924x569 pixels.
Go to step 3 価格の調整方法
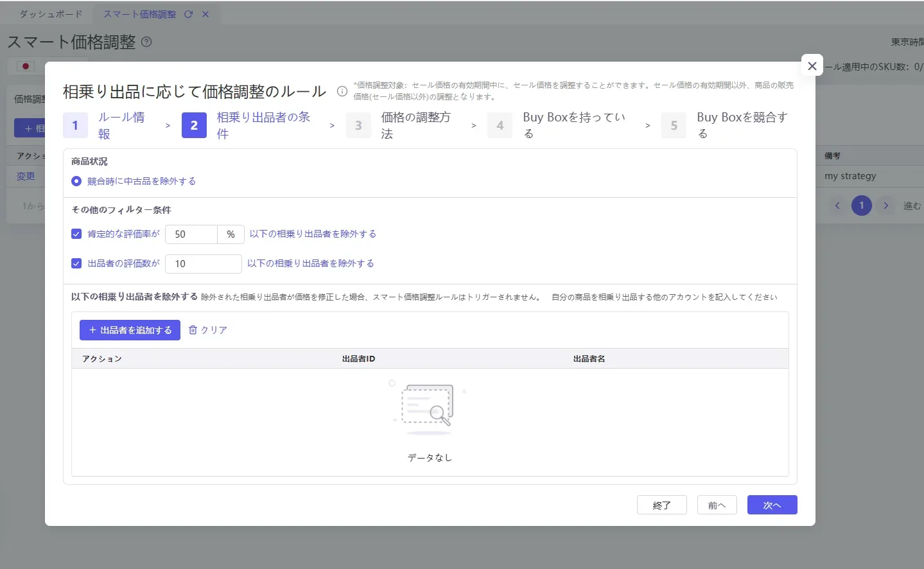[x=399, y=125]
